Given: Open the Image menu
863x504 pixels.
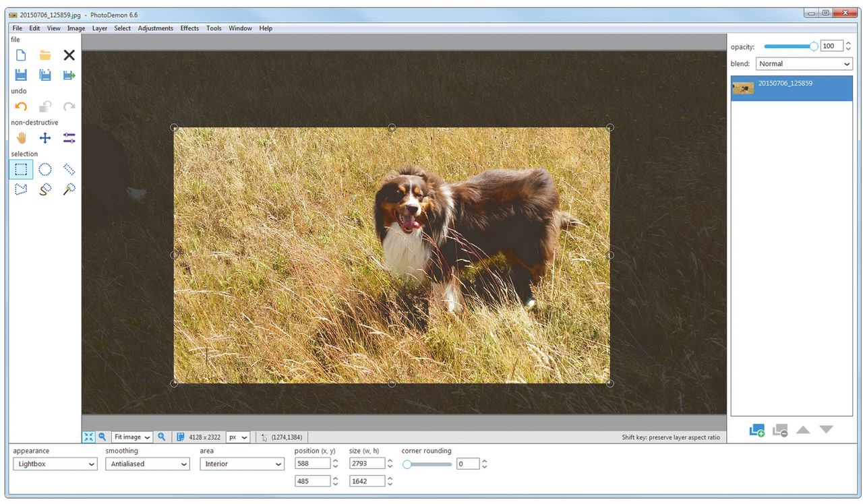Looking at the screenshot, I should click(x=76, y=28).
